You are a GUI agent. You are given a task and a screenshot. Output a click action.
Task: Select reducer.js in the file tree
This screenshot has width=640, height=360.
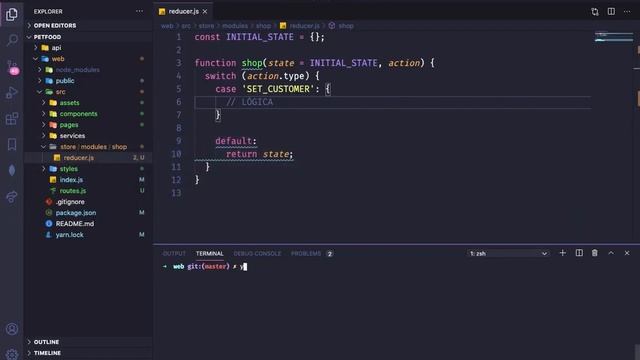78,158
